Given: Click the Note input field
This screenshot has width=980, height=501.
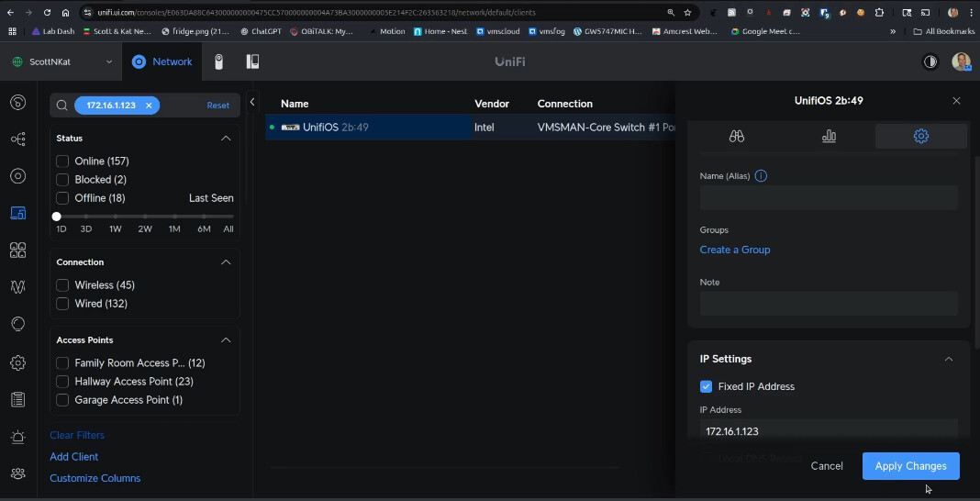Looking at the screenshot, I should [x=829, y=304].
